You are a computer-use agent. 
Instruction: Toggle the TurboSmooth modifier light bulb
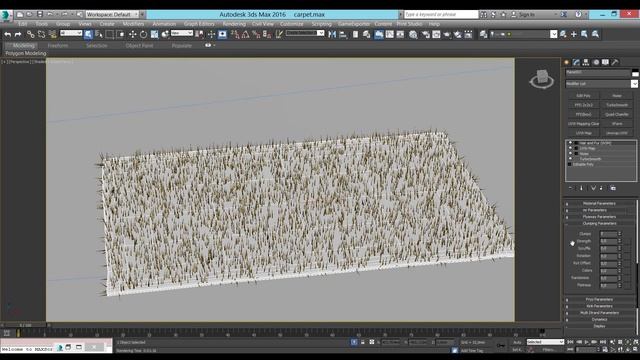point(570,159)
